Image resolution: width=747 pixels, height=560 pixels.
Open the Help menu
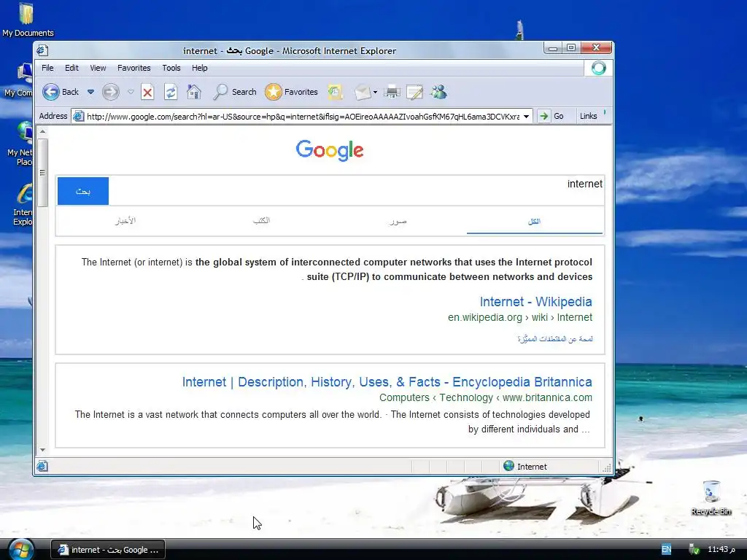(x=200, y=68)
